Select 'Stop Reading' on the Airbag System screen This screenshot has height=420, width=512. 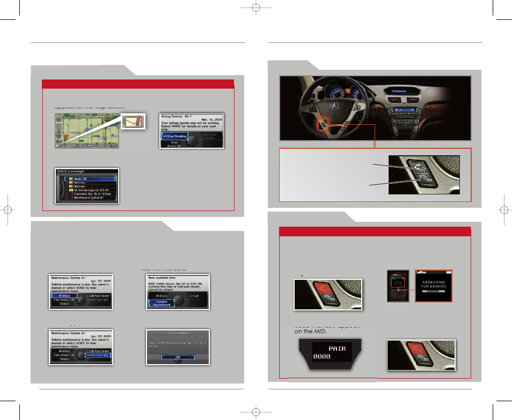coord(175,136)
